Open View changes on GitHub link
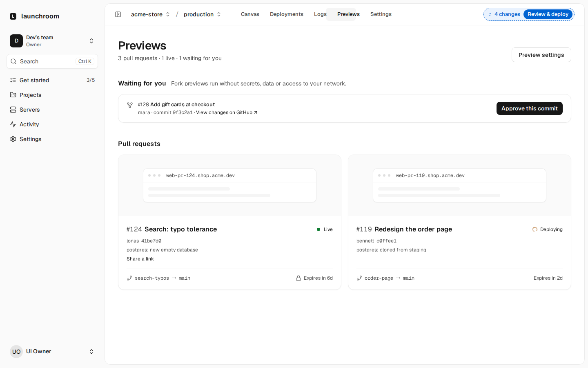The width and height of the screenshot is (588, 368). (x=224, y=112)
